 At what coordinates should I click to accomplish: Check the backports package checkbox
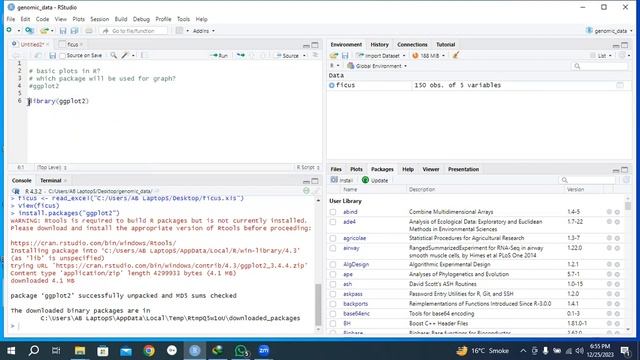(333, 304)
